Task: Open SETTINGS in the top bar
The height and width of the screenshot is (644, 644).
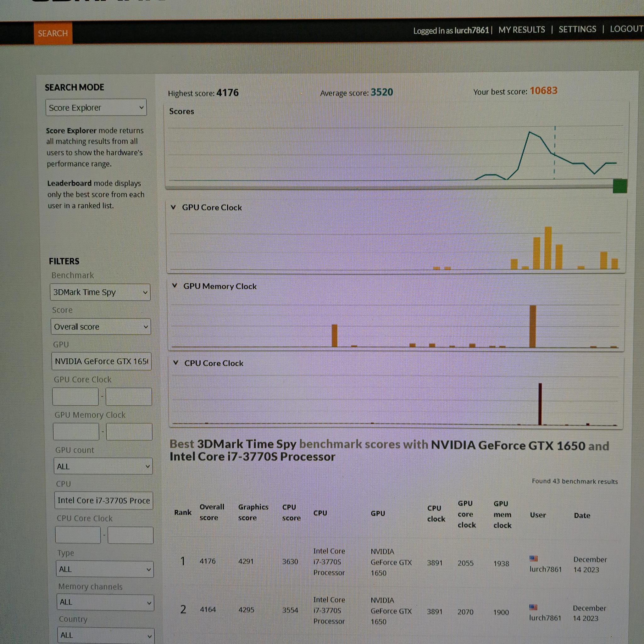Action: tap(577, 29)
